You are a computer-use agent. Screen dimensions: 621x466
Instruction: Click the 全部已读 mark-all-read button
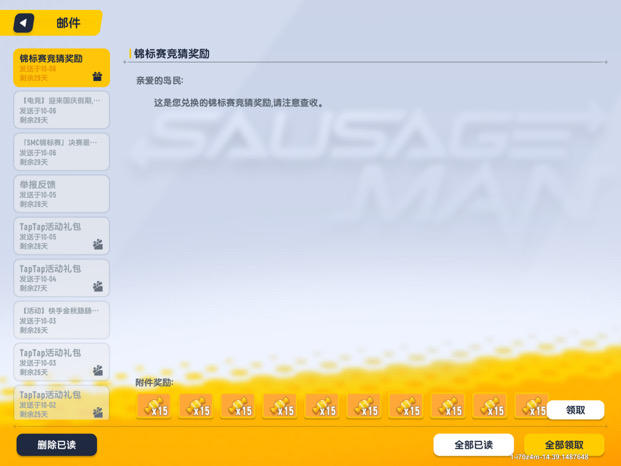pyautogui.click(x=474, y=445)
